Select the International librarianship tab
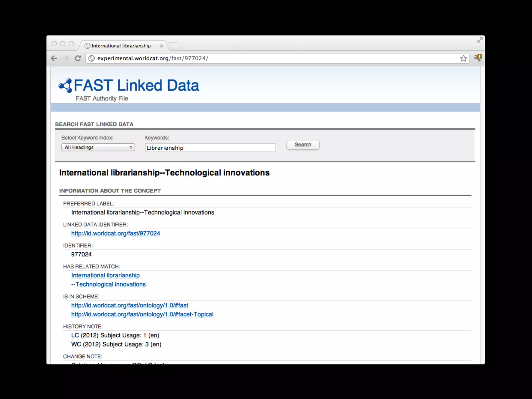 [122, 46]
